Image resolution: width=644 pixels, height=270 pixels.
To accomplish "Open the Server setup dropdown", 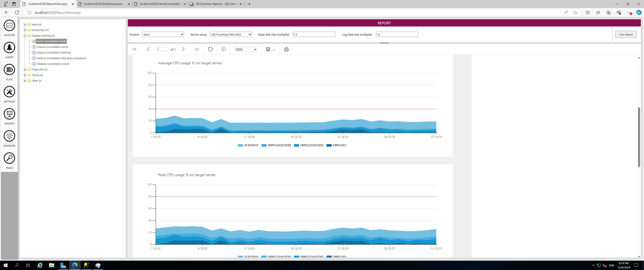I will point(230,34).
